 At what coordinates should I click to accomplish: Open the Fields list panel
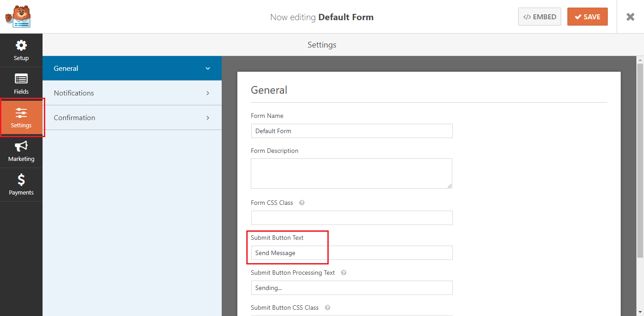point(21,84)
